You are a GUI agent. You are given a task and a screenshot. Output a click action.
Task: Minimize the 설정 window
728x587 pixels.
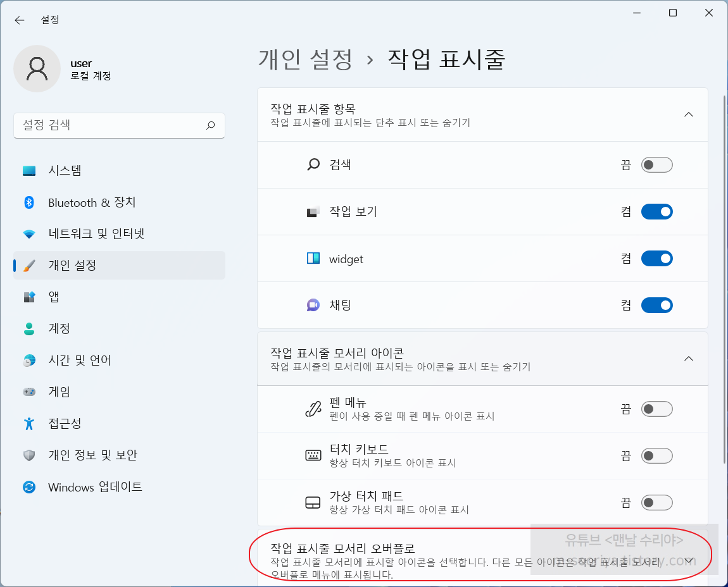point(637,13)
